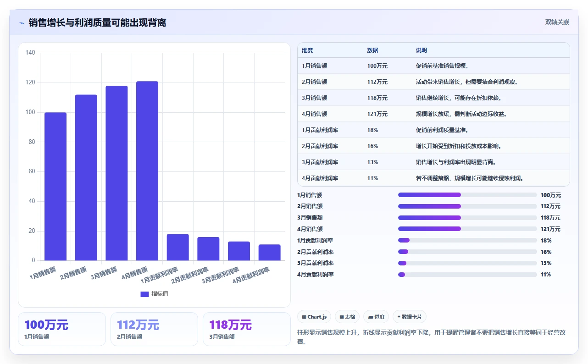588x364 pixels.
Task: Click the note 销售增长与利润率出现明显背离。
Action: [456, 162]
